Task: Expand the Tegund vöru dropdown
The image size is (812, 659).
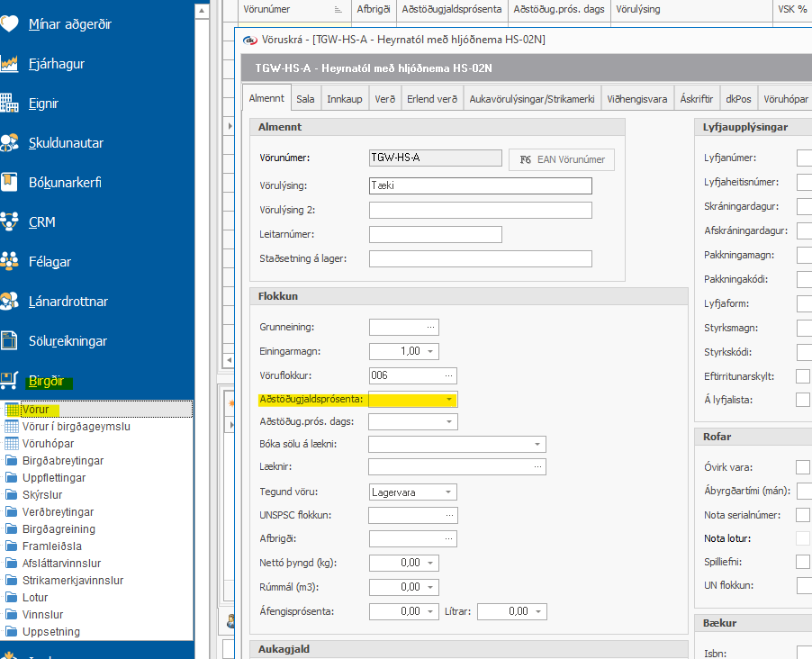Action: point(448,492)
